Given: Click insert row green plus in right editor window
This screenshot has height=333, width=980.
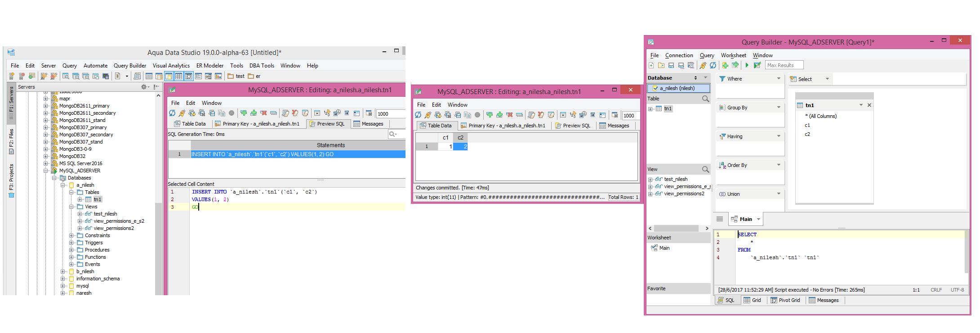Looking at the screenshot, I should pos(490,115).
